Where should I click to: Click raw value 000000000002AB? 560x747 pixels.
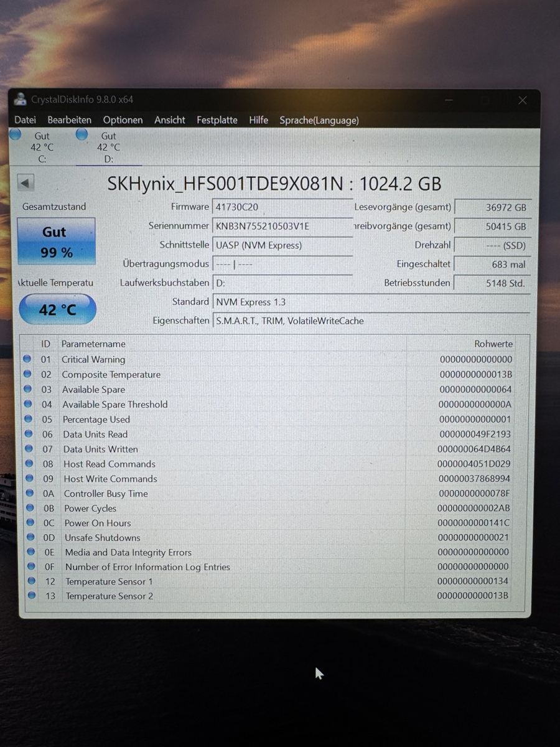tap(474, 509)
